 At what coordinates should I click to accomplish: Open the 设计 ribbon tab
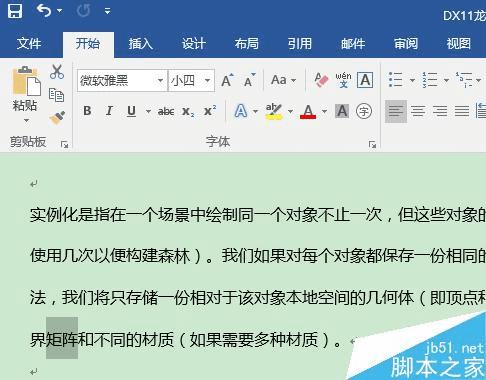point(194,44)
